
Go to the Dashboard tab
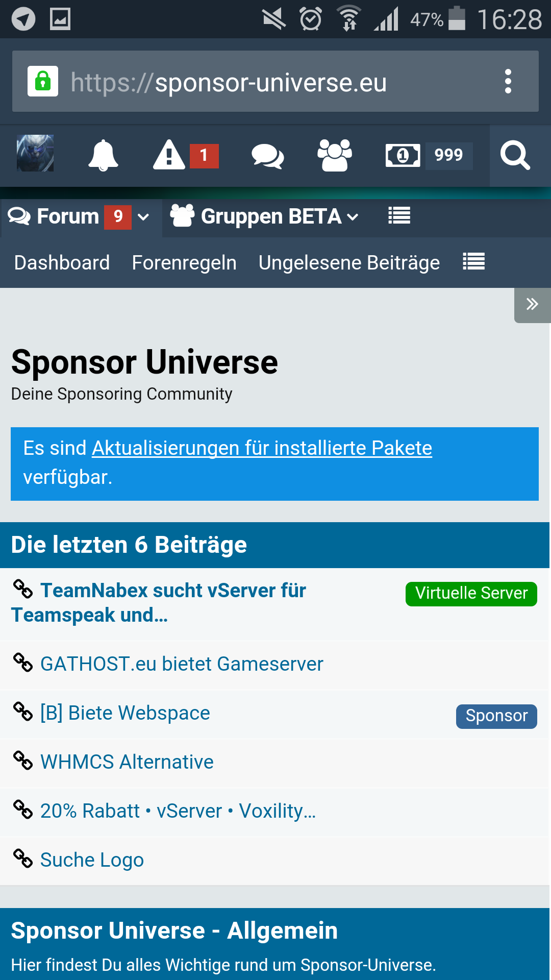click(62, 263)
